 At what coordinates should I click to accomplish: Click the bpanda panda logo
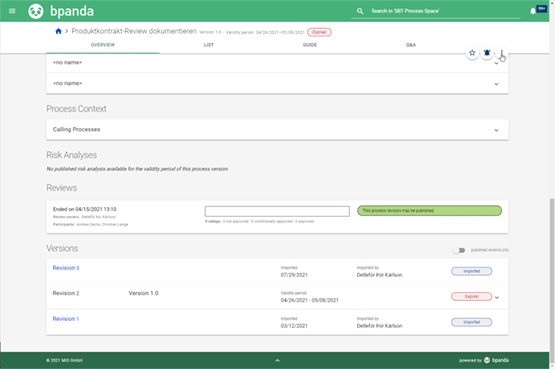point(36,11)
